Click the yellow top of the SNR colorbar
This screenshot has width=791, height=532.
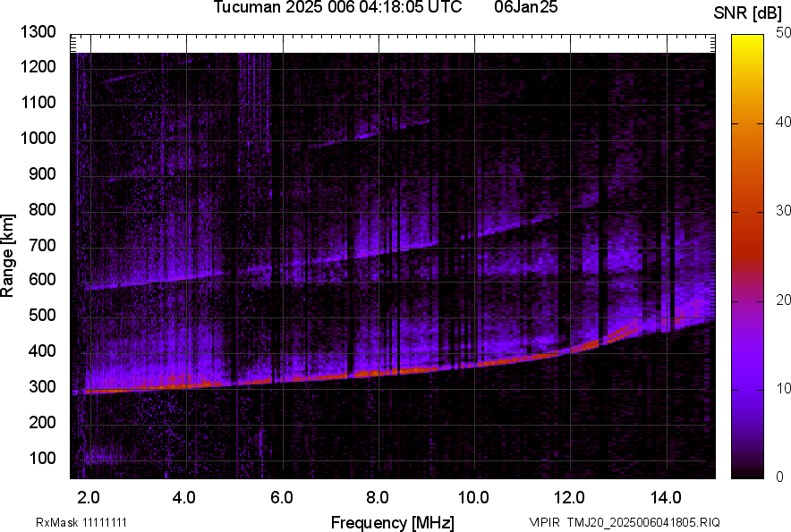pyautogui.click(x=748, y=39)
